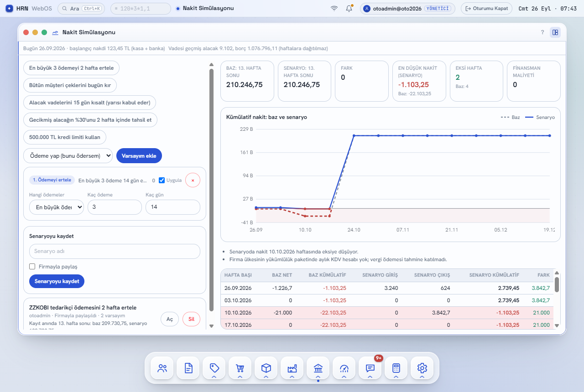The image size is (584, 392).
Task: Open the factory production dock icon
Action: (x=292, y=368)
